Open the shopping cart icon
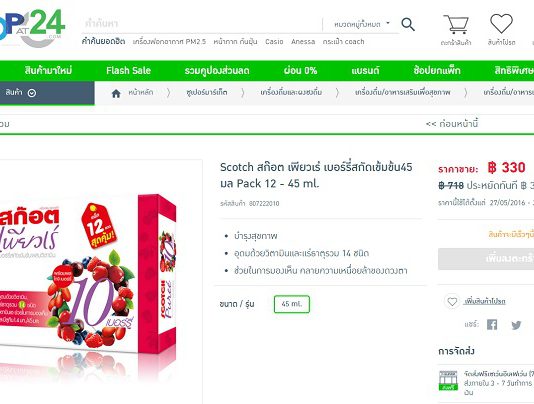The width and height of the screenshot is (534, 404). pyautogui.click(x=456, y=24)
